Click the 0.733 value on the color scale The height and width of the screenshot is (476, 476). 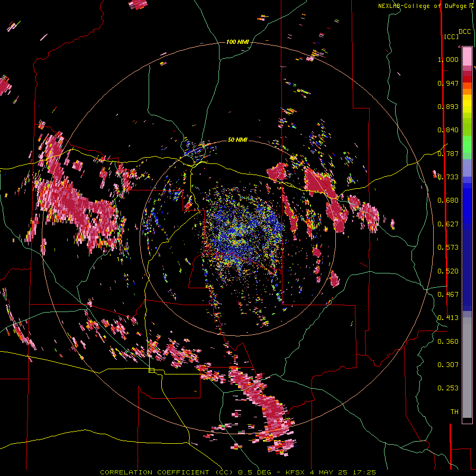click(448, 177)
